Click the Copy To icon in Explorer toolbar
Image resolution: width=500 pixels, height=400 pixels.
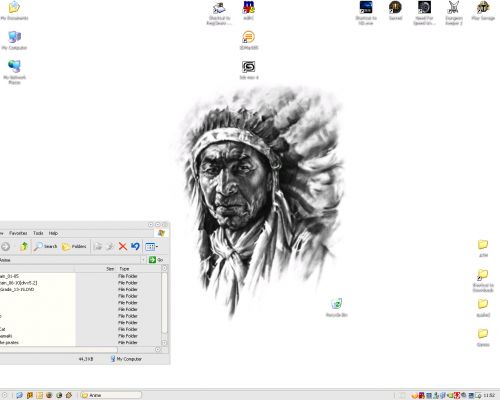coord(110,246)
